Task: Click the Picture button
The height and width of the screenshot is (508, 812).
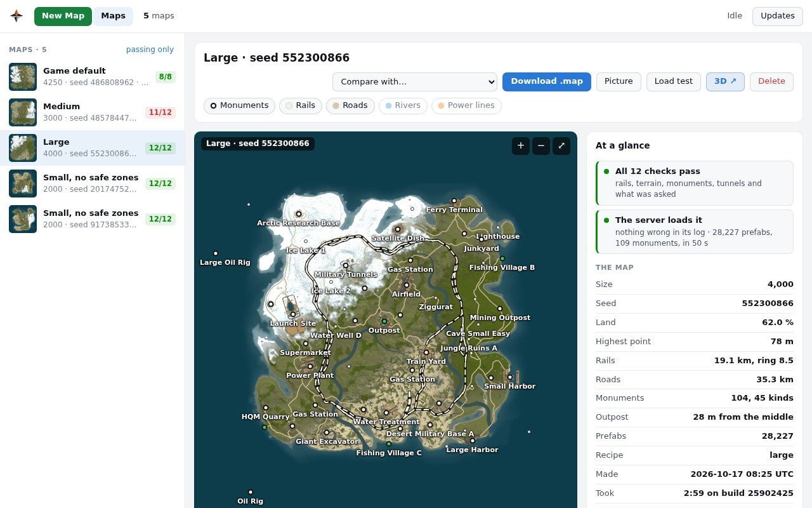Action: pyautogui.click(x=619, y=82)
